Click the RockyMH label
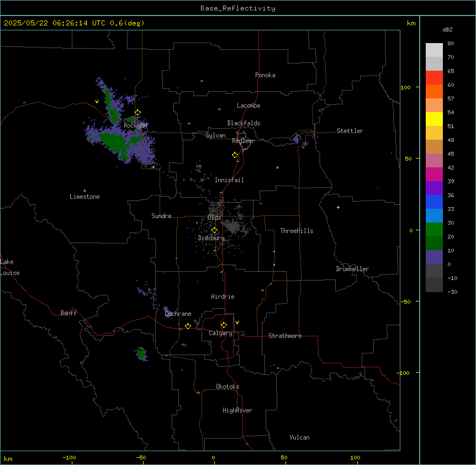476x465 pixels. (x=135, y=125)
